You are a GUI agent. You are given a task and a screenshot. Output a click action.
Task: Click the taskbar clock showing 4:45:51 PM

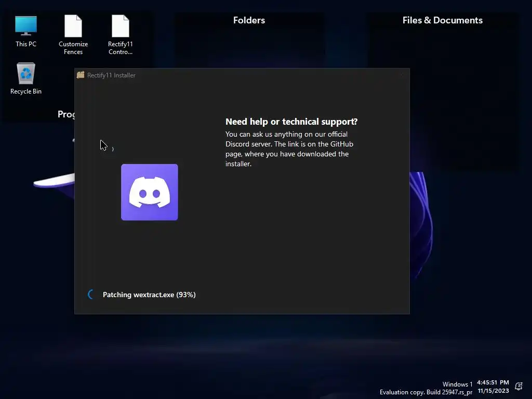pos(493,382)
